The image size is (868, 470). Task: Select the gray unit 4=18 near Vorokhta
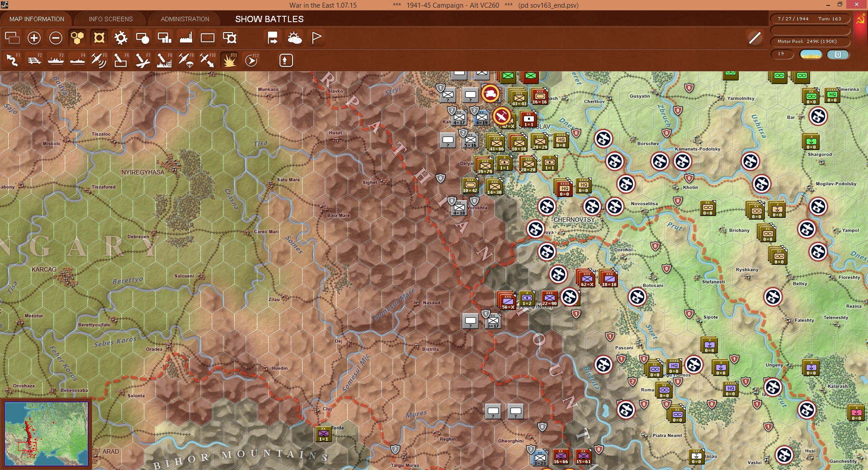(x=459, y=208)
